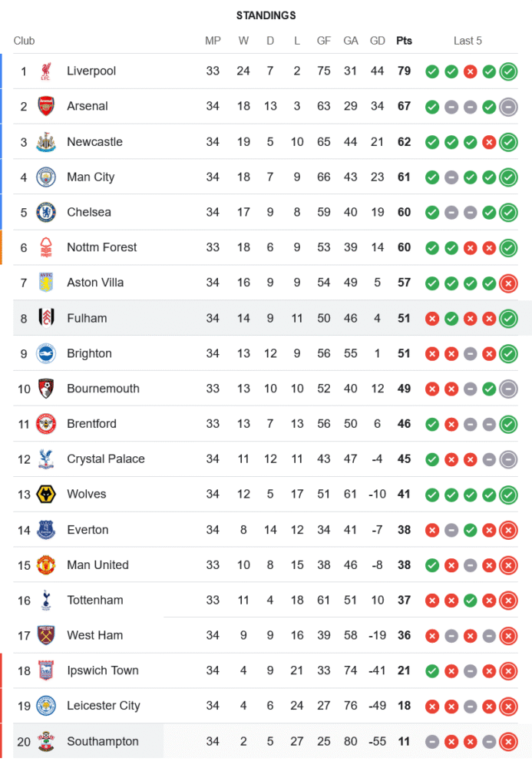Click the Man City club crest icon

[x=46, y=177]
